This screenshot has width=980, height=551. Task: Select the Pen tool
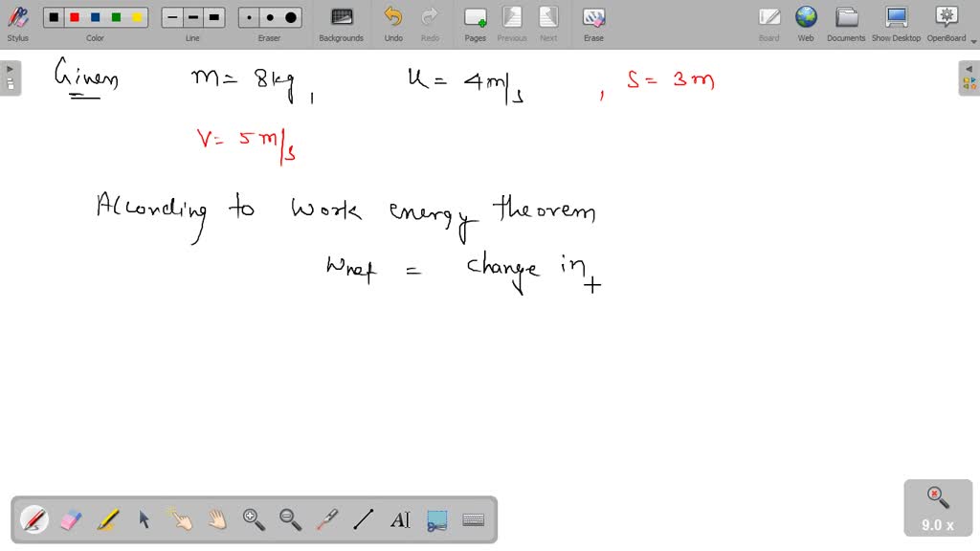click(x=33, y=519)
